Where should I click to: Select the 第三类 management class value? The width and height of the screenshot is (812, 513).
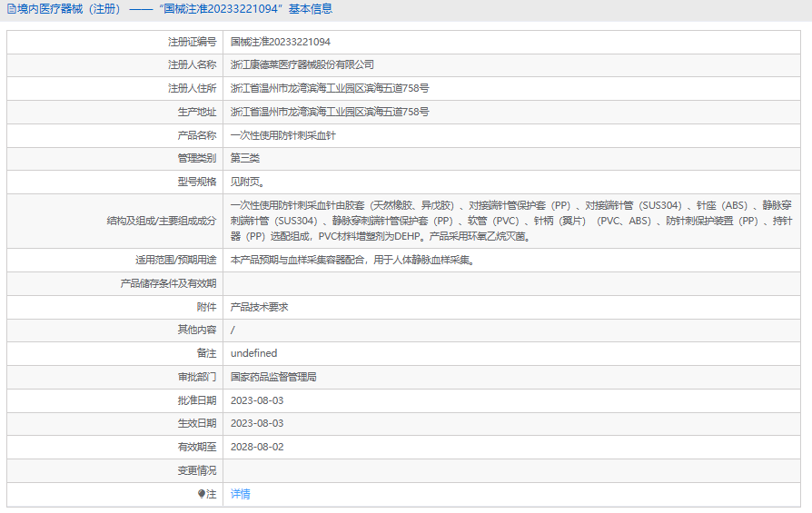245,158
